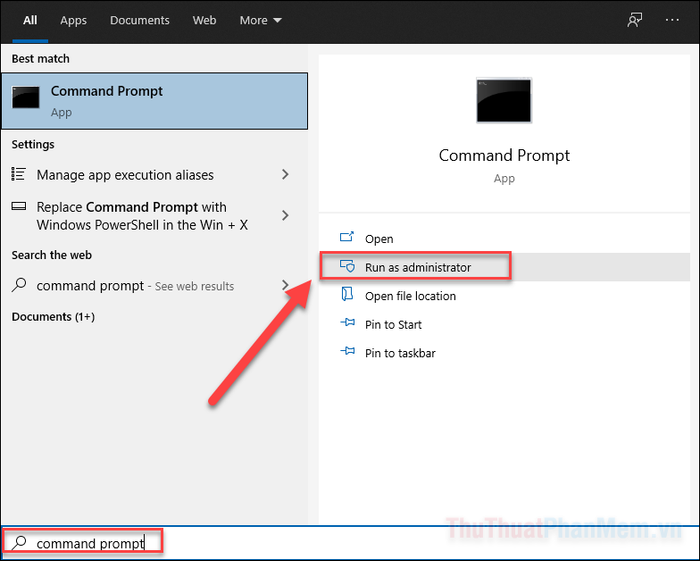The image size is (700, 561).
Task: Open command prompt web results entry
Action: click(x=154, y=286)
